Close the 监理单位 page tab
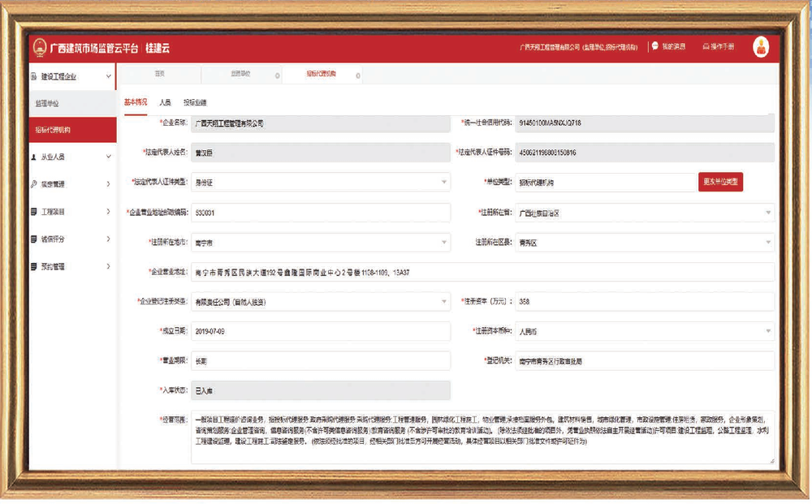Viewport: 812px width, 504px height. pos(277,75)
